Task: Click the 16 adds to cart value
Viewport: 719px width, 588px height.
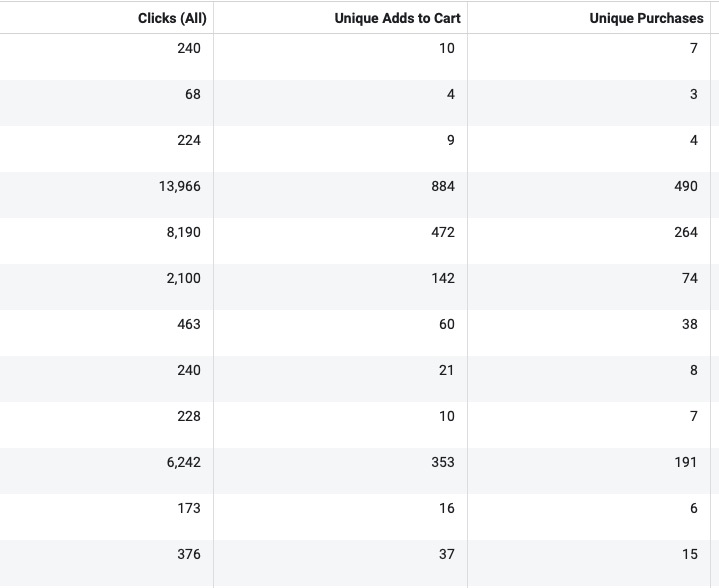Action: pyautogui.click(x=447, y=508)
